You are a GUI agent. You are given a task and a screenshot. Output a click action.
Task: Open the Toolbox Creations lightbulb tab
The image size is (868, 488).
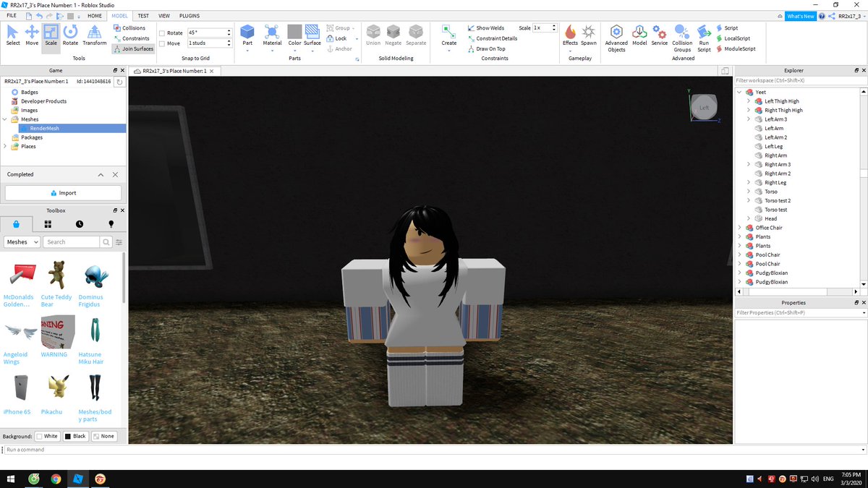pos(111,224)
